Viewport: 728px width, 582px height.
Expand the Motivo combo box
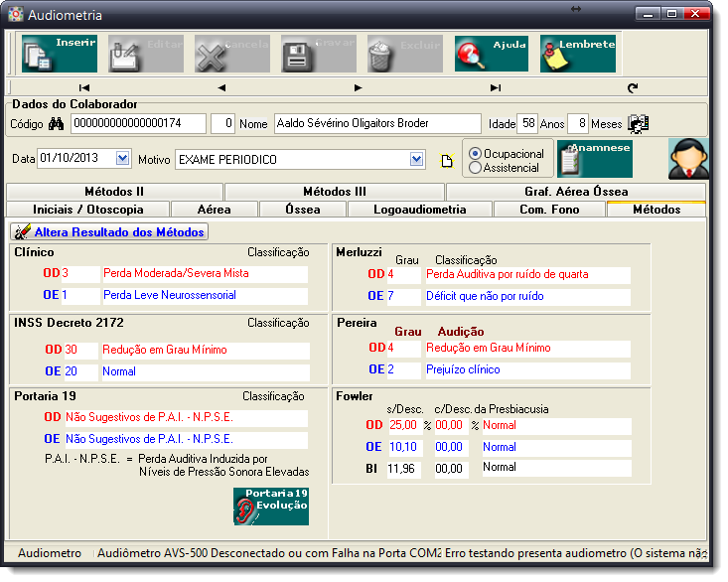(417, 160)
